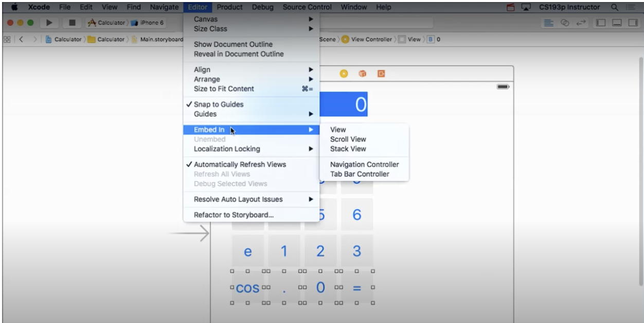The image size is (644, 323).
Task: Expand the Align submenu
Action: click(252, 69)
